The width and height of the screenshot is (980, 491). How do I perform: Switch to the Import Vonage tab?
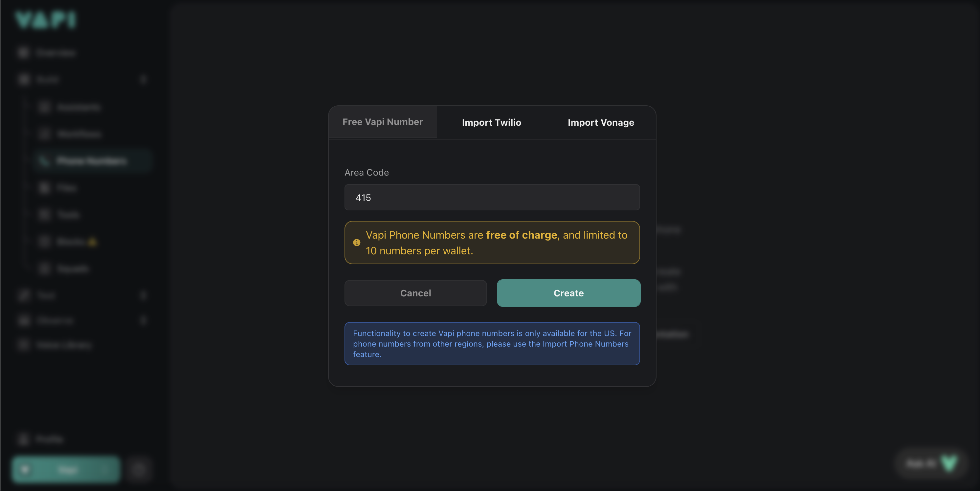pyautogui.click(x=601, y=122)
